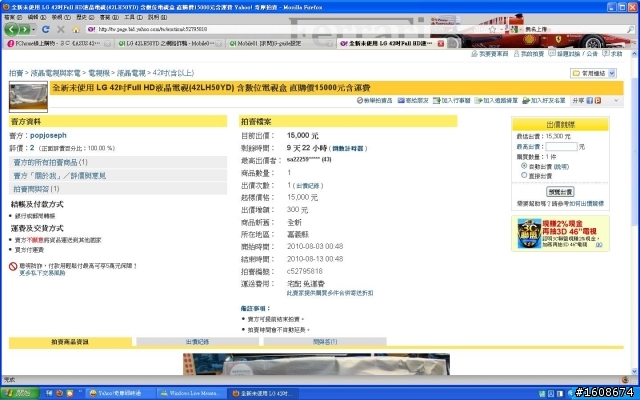Click the 倒數計時器 countdown link
This screenshot has width=640, height=400.
[x=348, y=149]
